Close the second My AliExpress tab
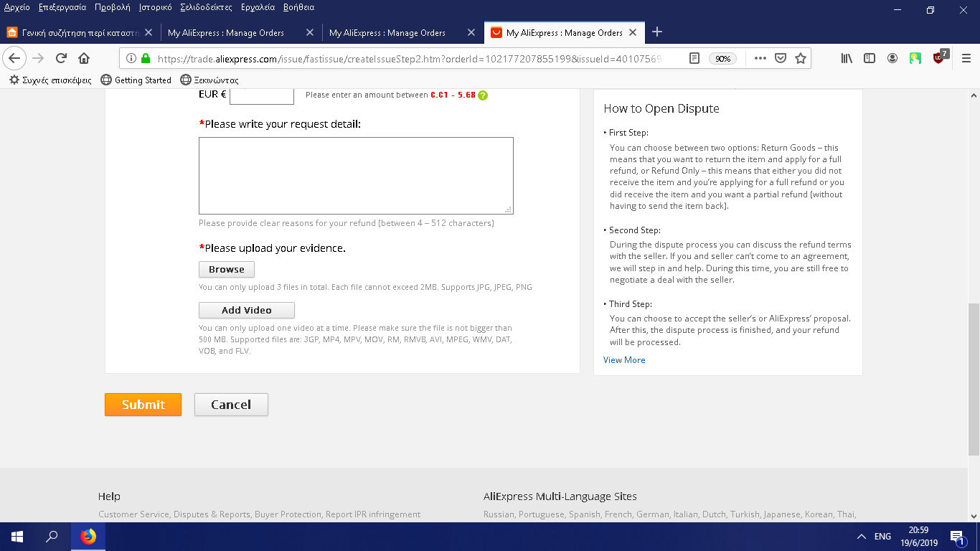980x551 pixels. coord(310,33)
